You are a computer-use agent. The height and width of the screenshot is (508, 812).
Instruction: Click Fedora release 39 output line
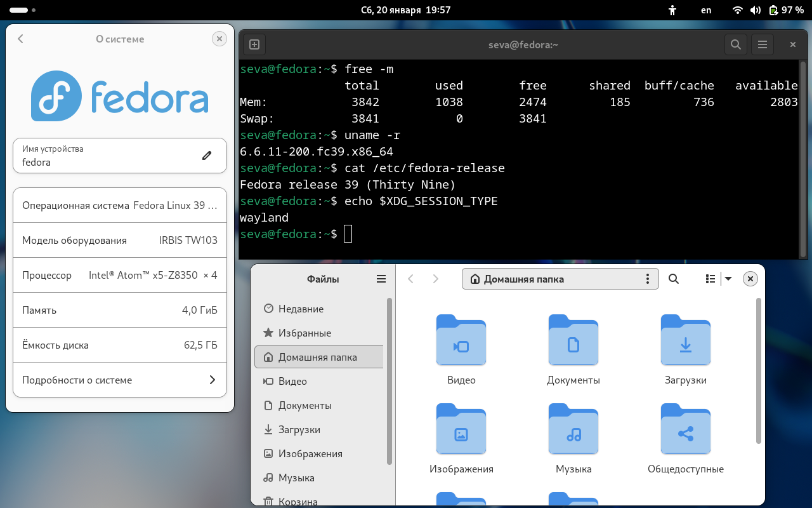(x=348, y=185)
